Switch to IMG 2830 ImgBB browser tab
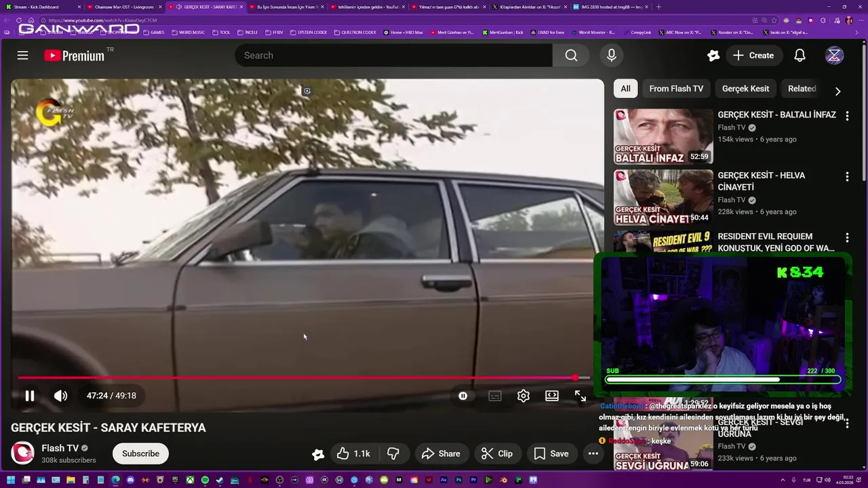The image size is (868, 488). (610, 7)
